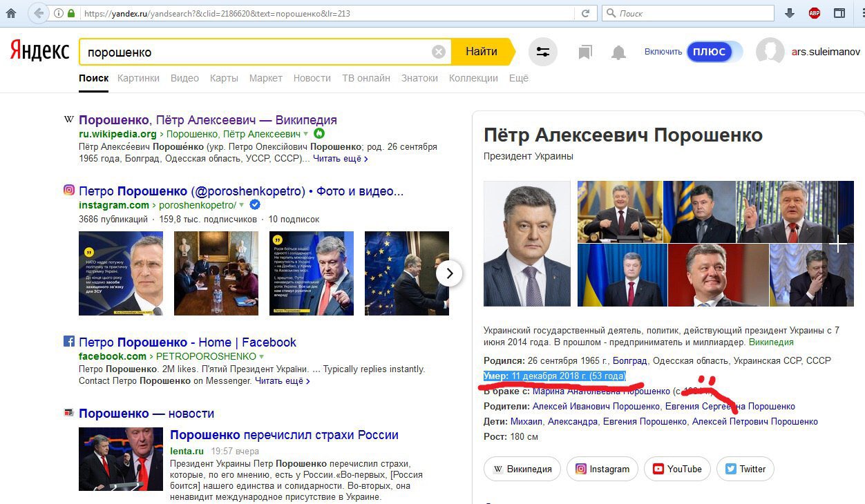Open Алексей Иванович Порошенко parent link
Image resolution: width=865 pixels, height=504 pixels.
coord(596,407)
